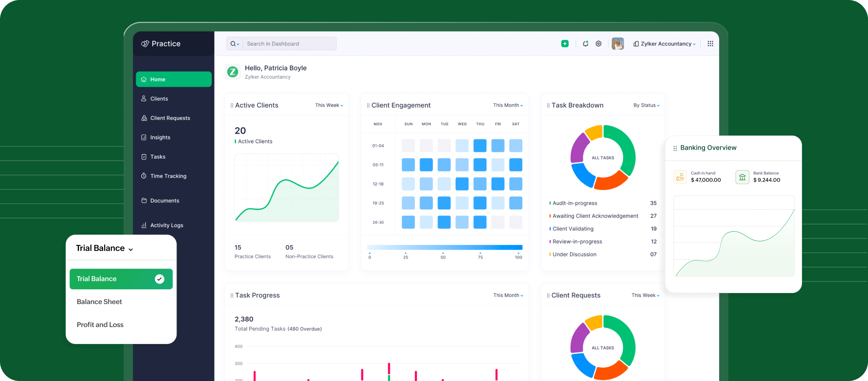Open Insights from the sidebar icon
This screenshot has height=381, width=868.
[144, 137]
